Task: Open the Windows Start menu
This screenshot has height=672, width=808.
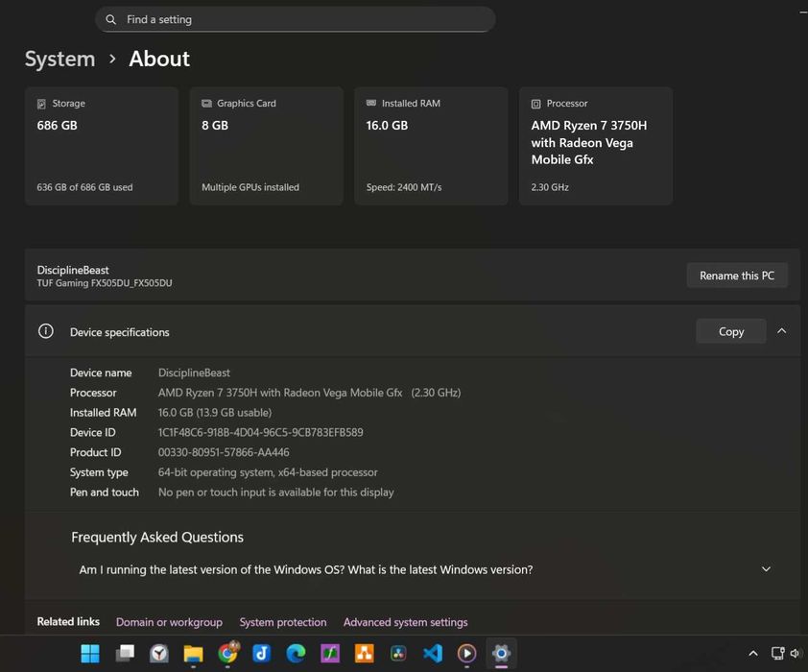Action: tap(90, 654)
